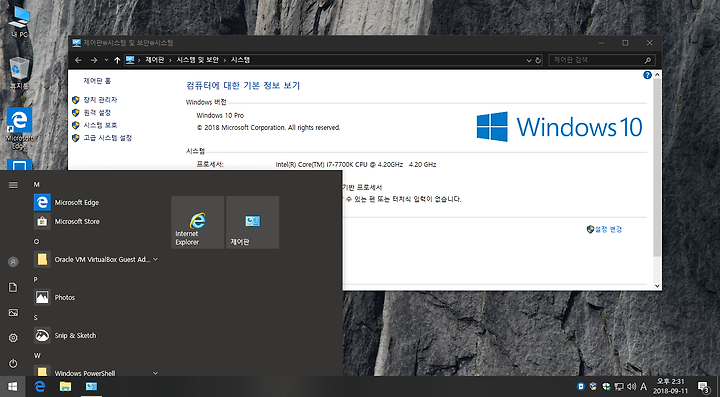Open the blue Help question mark

[647, 75]
